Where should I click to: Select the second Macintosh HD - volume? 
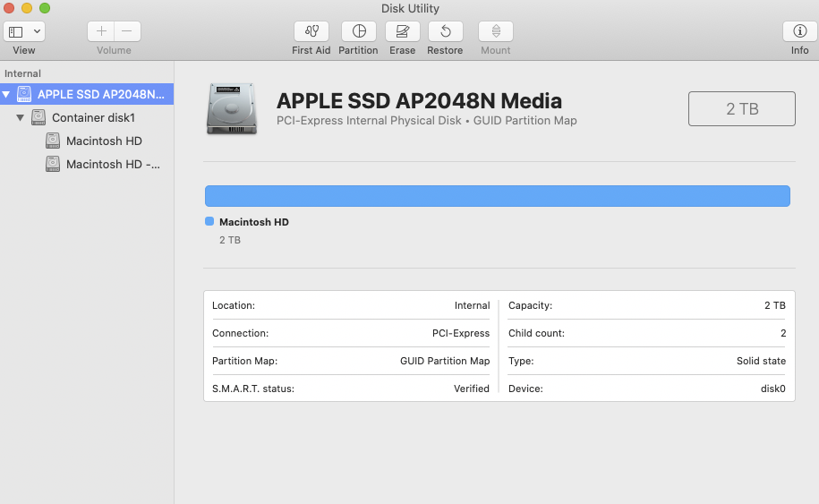coord(113,164)
